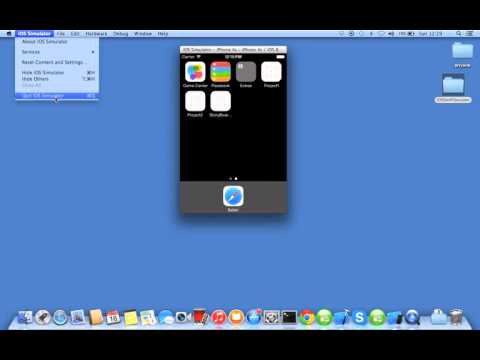
Task: Expand the Services submenu arrow
Action: coord(93,52)
